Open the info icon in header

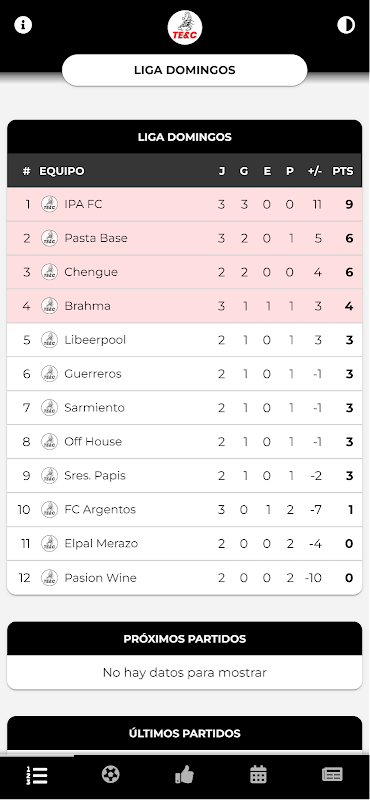coord(23,25)
